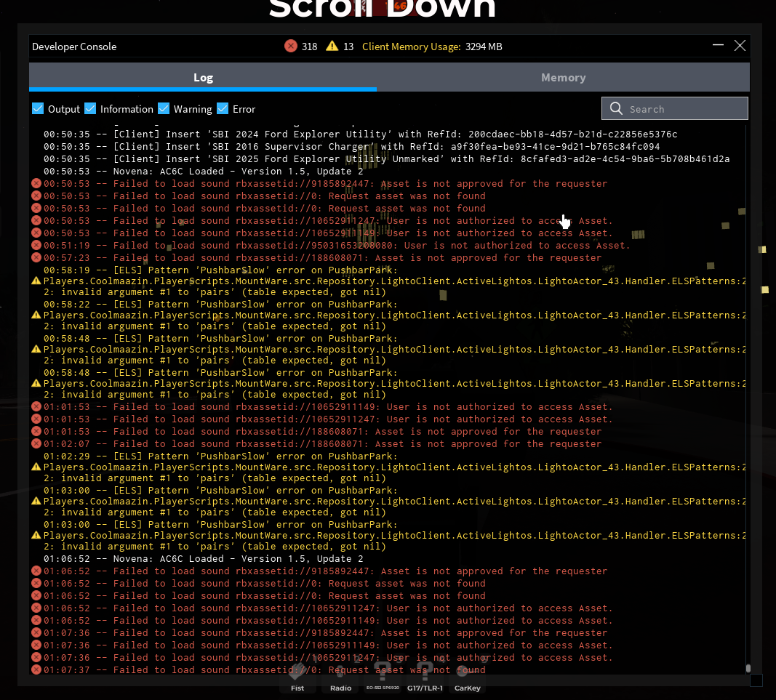This screenshot has height=700, width=776.
Task: Close the Developer Console
Action: (x=740, y=46)
